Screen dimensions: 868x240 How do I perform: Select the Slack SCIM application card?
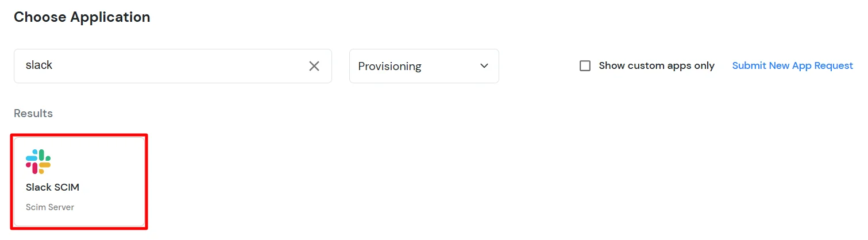tap(79, 181)
